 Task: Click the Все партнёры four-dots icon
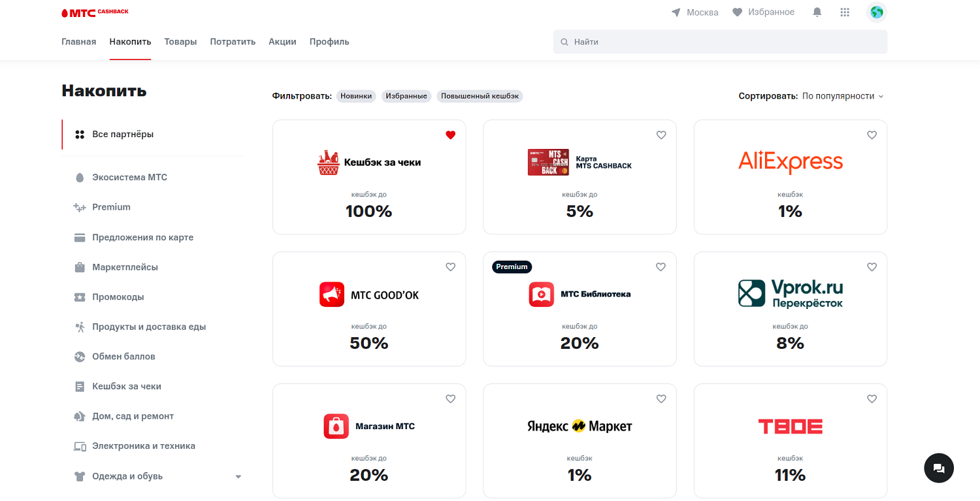(80, 135)
